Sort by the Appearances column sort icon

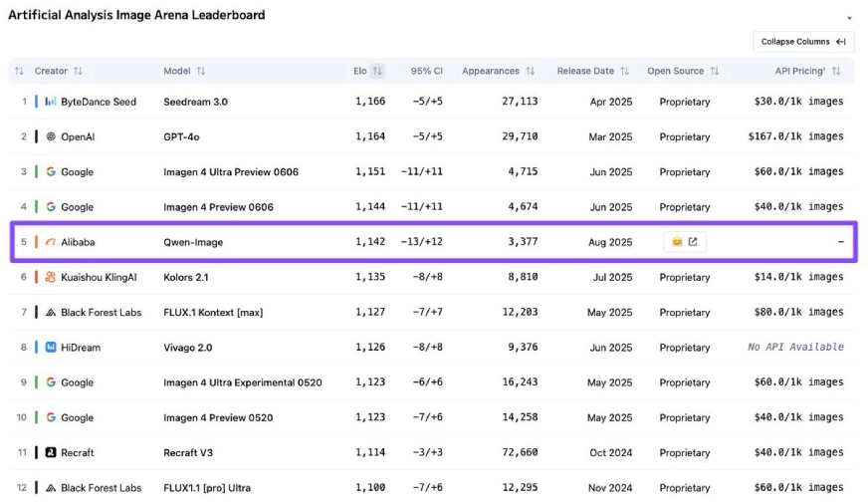click(531, 71)
